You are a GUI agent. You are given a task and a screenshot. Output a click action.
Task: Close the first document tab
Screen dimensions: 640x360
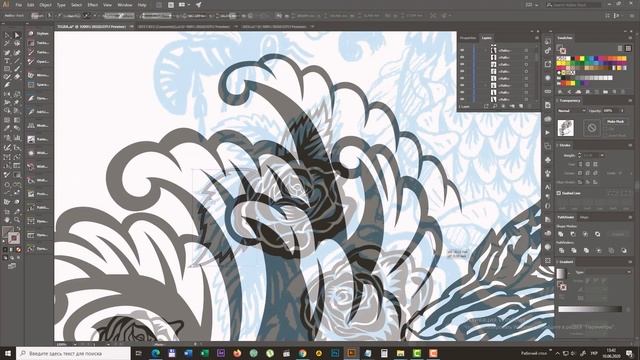coord(132,27)
